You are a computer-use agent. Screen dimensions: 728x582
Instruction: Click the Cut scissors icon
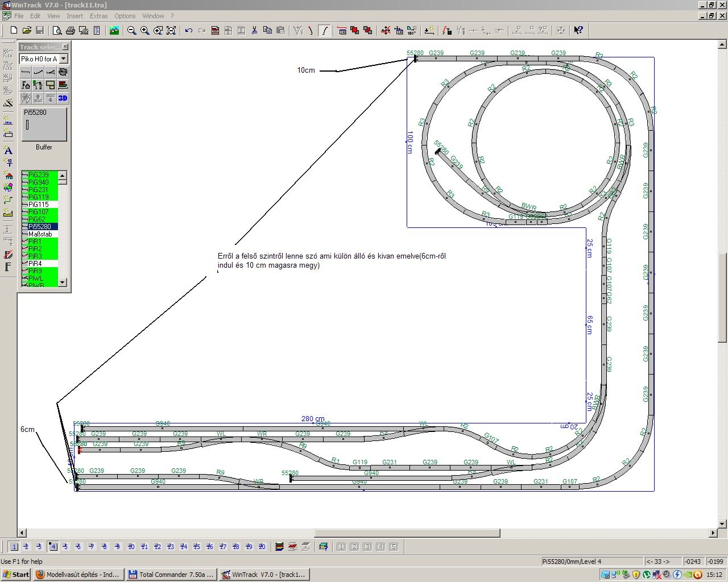[254, 31]
